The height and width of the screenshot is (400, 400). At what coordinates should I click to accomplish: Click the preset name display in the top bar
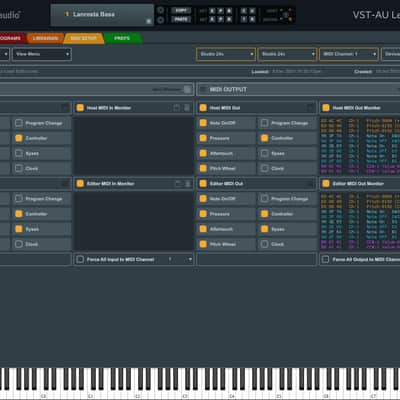tap(102, 15)
